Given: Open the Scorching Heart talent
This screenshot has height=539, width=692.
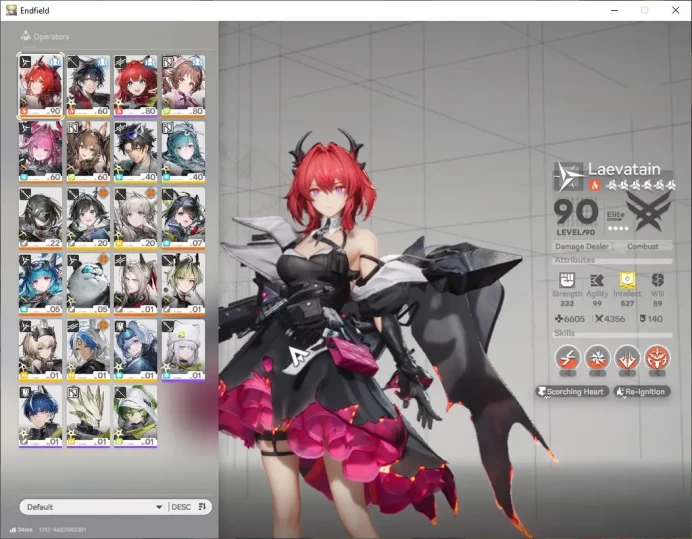Looking at the screenshot, I should click(x=572, y=392).
